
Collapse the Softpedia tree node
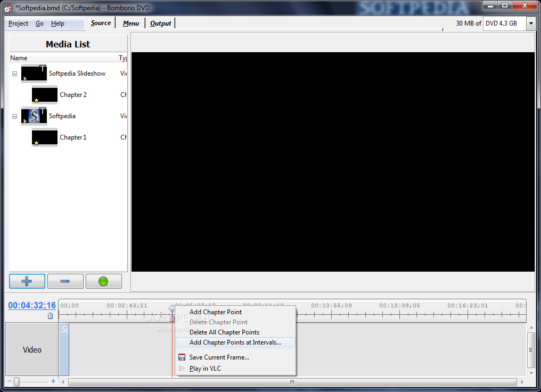click(14, 116)
